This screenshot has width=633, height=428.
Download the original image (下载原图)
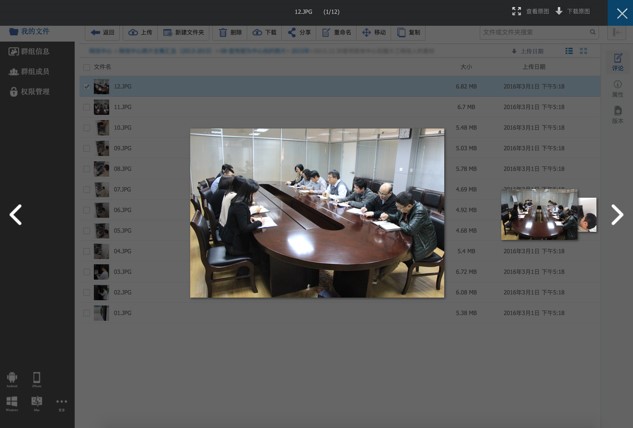coord(560,11)
